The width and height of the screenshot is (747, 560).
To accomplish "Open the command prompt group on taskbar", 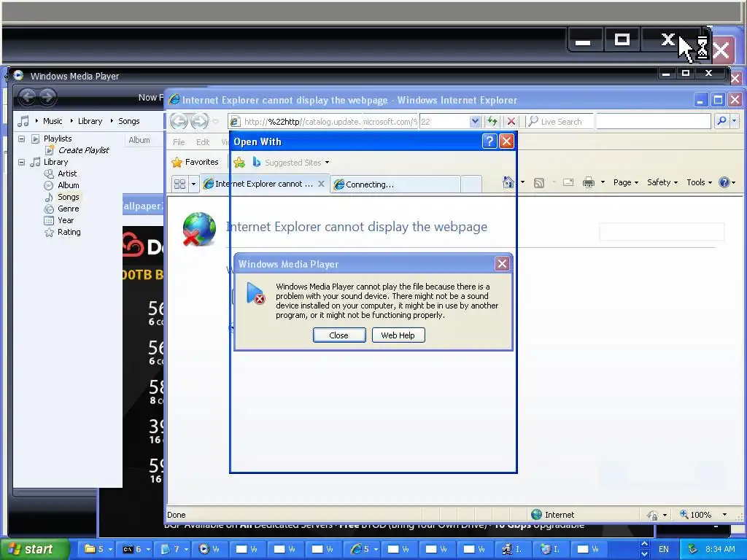I will point(136,549).
